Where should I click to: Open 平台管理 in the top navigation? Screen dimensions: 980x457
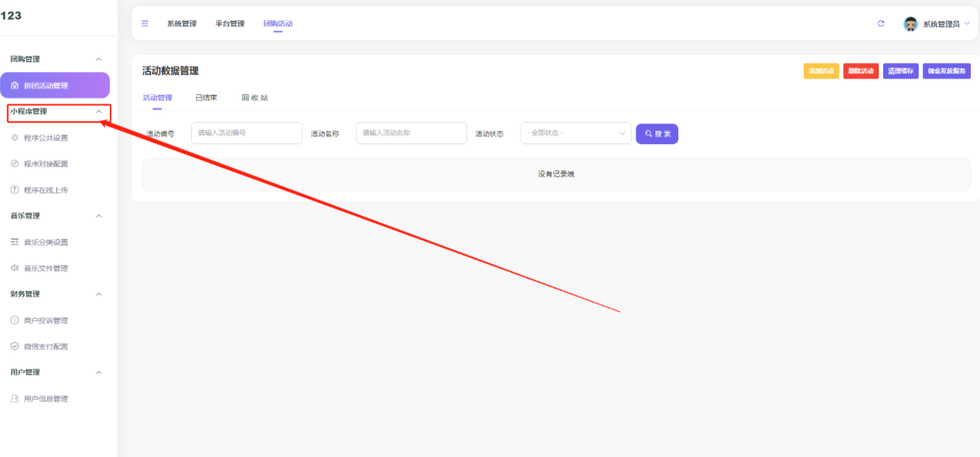(x=230, y=24)
